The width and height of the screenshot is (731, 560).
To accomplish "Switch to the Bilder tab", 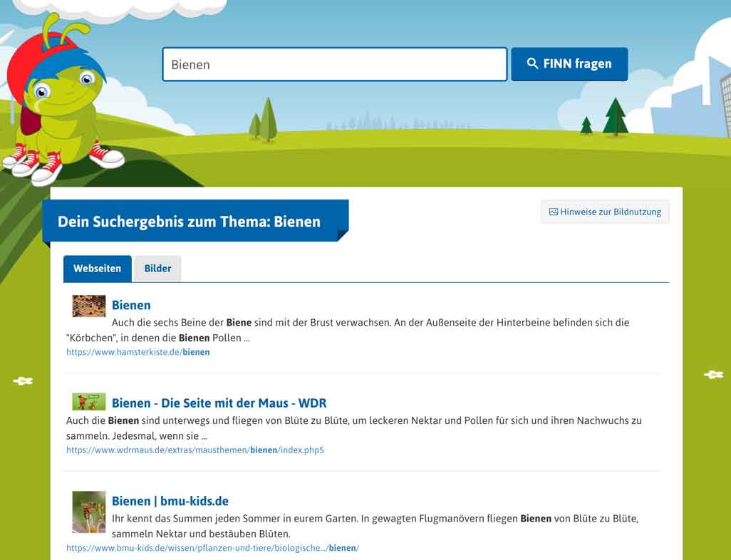I will pos(157,269).
